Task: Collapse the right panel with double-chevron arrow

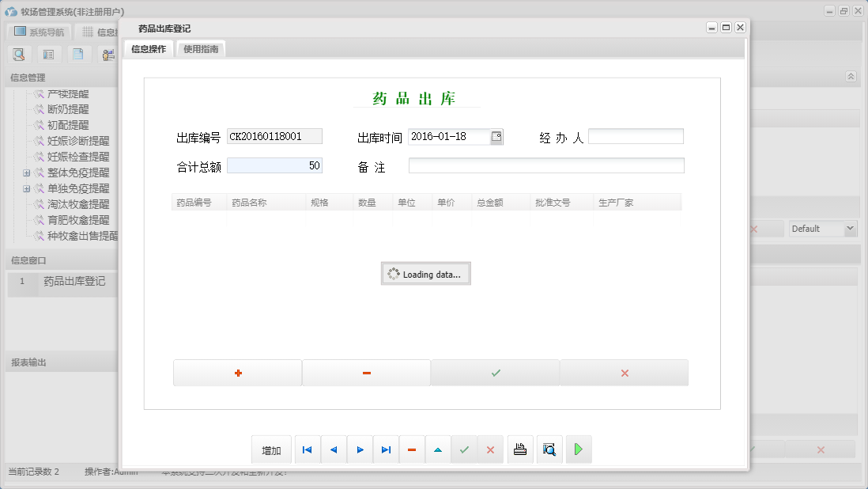Action: coord(851,77)
